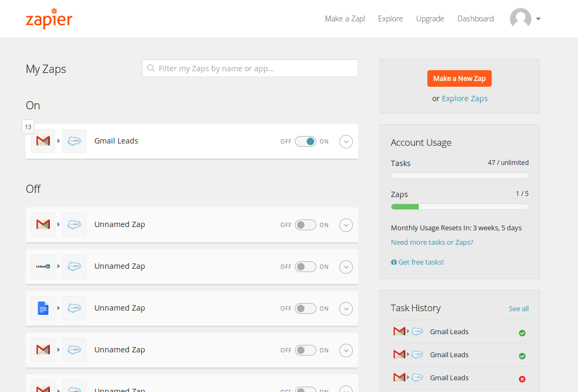Click the Tasks usage progress bar
This screenshot has width=578, height=392.
[460, 176]
